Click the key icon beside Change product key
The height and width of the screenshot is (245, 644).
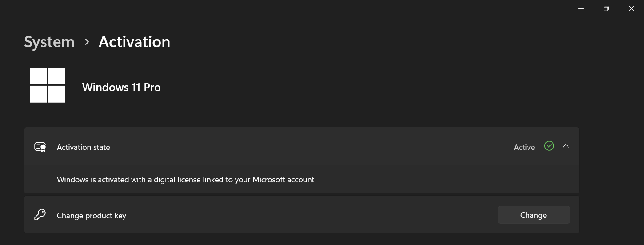[x=40, y=215]
